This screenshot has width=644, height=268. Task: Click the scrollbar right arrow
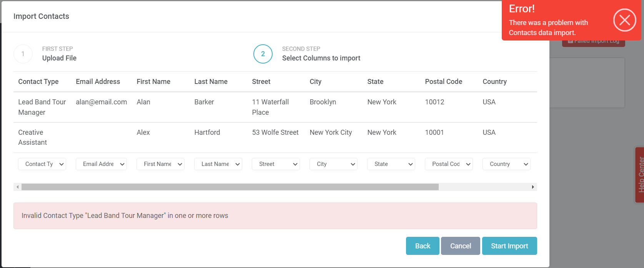click(533, 187)
